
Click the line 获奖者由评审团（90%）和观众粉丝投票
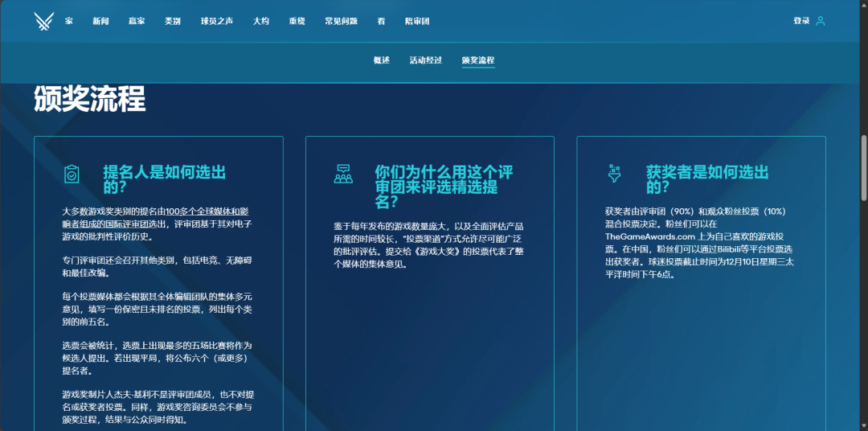695,211
